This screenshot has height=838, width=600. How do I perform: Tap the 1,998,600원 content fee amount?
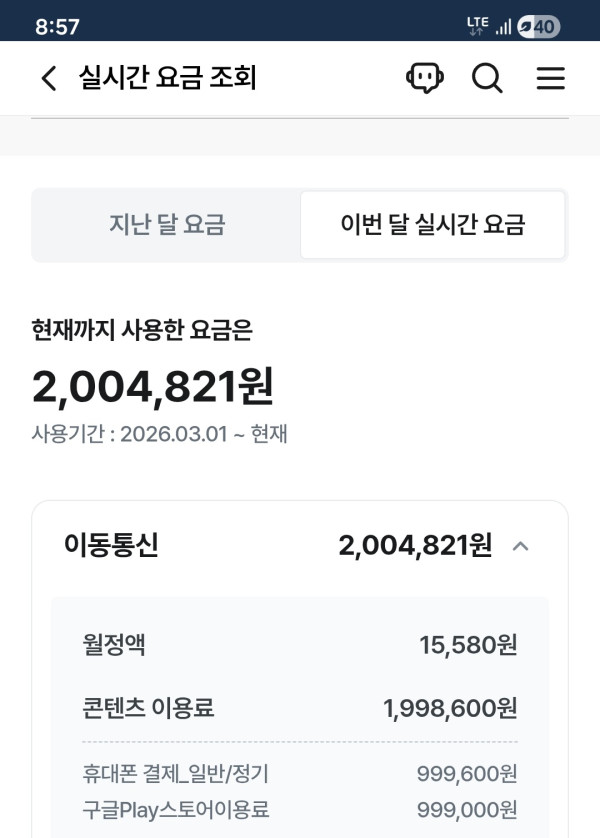[x=450, y=709]
